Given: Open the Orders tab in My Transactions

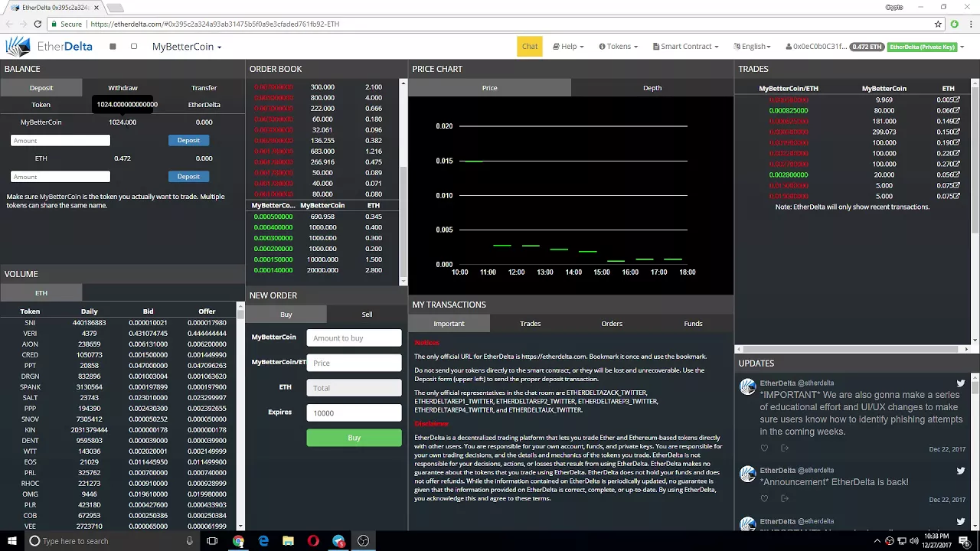Looking at the screenshot, I should (612, 324).
